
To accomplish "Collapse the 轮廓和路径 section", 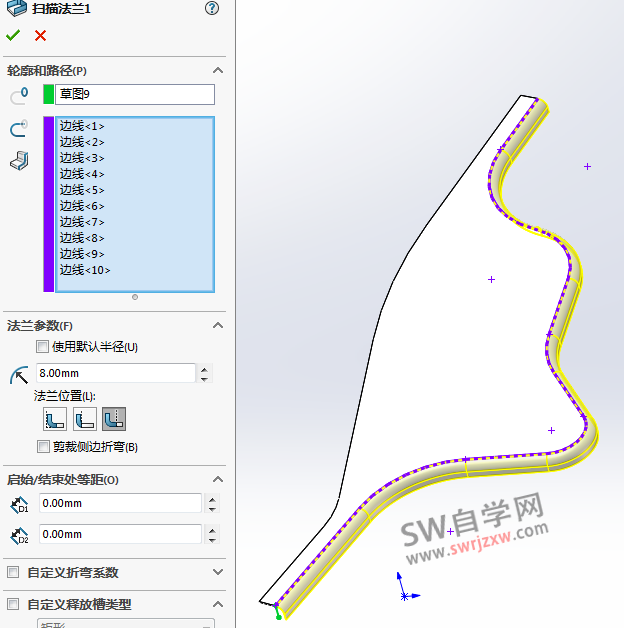I will (x=217, y=70).
